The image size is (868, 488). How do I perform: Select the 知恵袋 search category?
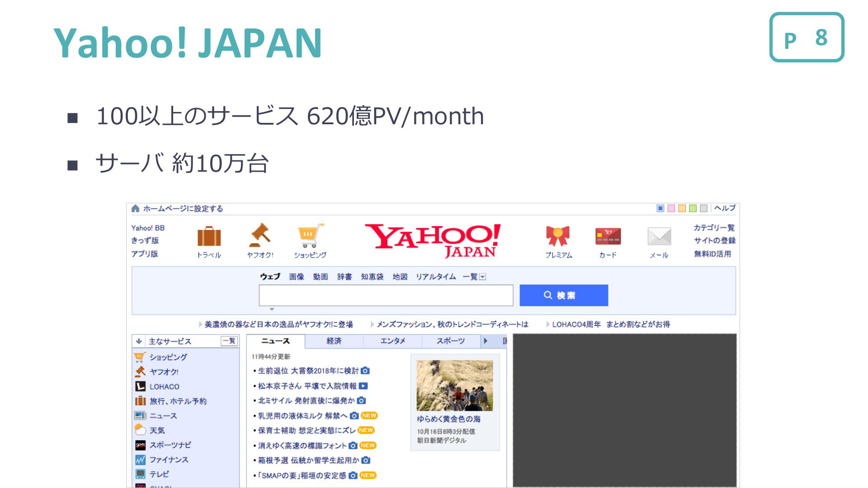pyautogui.click(x=372, y=277)
